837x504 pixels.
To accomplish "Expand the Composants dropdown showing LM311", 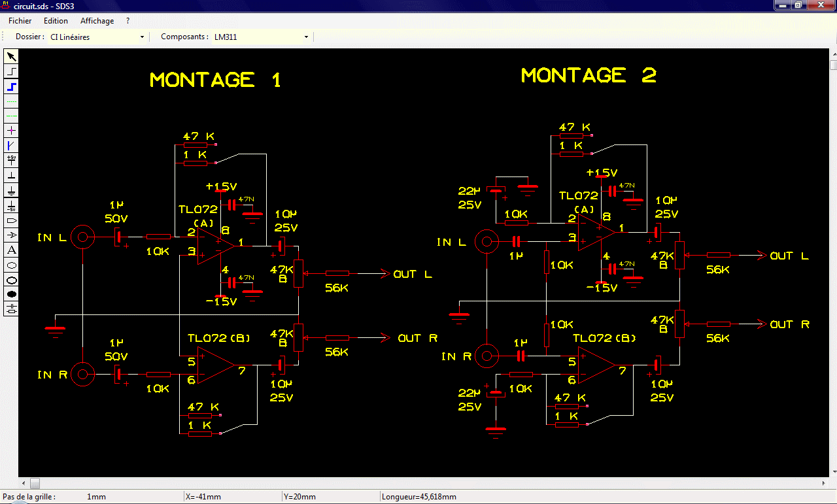I will pos(261,37).
